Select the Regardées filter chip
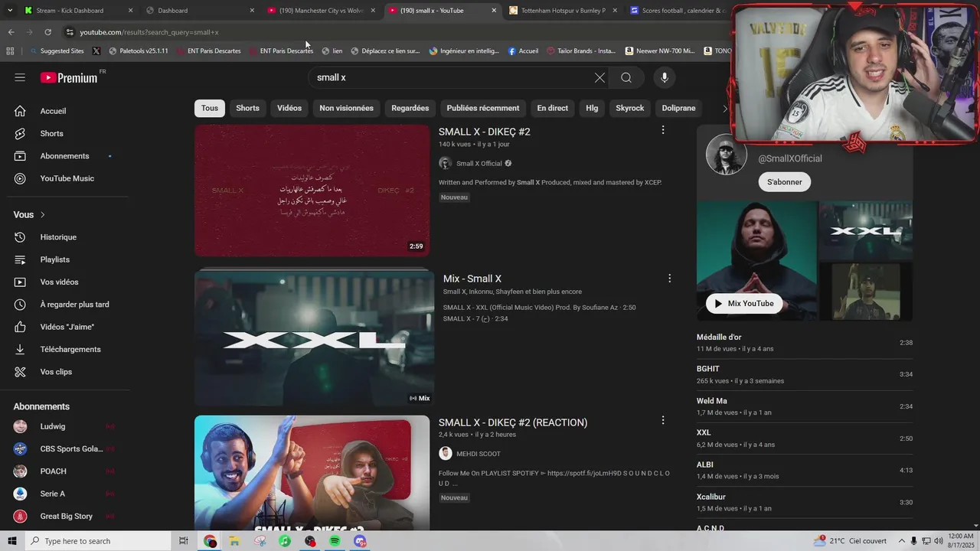The height and width of the screenshot is (551, 980). (410, 108)
